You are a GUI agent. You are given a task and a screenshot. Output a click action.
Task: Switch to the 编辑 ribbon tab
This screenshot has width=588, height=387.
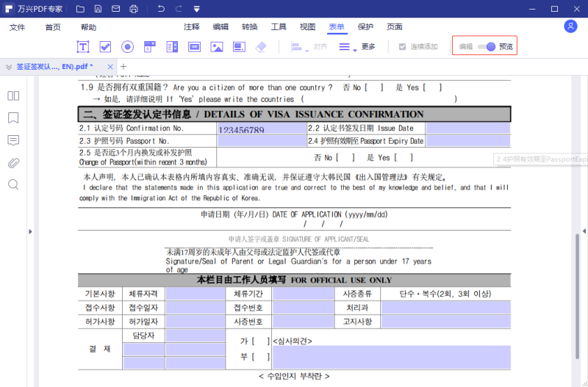click(220, 27)
